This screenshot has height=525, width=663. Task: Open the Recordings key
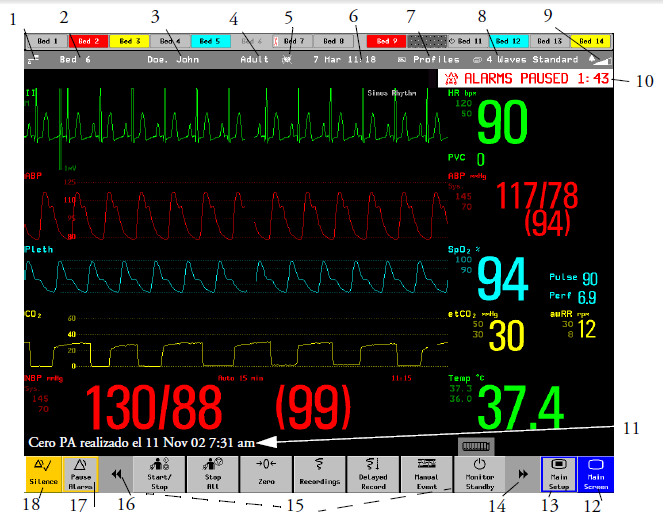tap(320, 474)
